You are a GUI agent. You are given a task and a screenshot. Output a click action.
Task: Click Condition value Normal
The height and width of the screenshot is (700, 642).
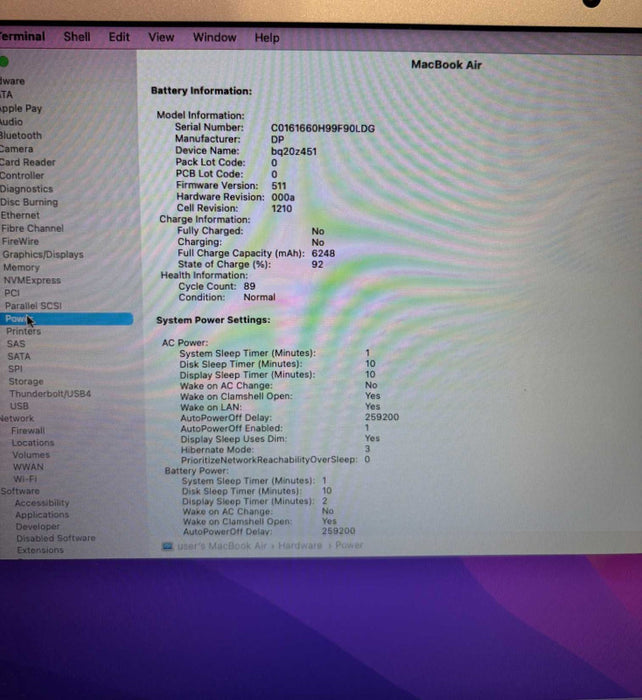(259, 297)
